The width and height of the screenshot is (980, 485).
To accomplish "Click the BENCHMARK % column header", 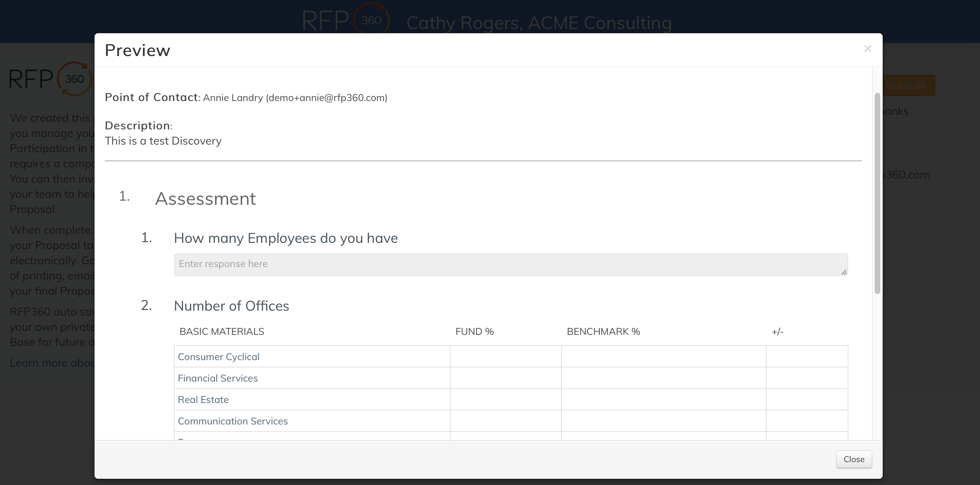I will pyautogui.click(x=603, y=331).
